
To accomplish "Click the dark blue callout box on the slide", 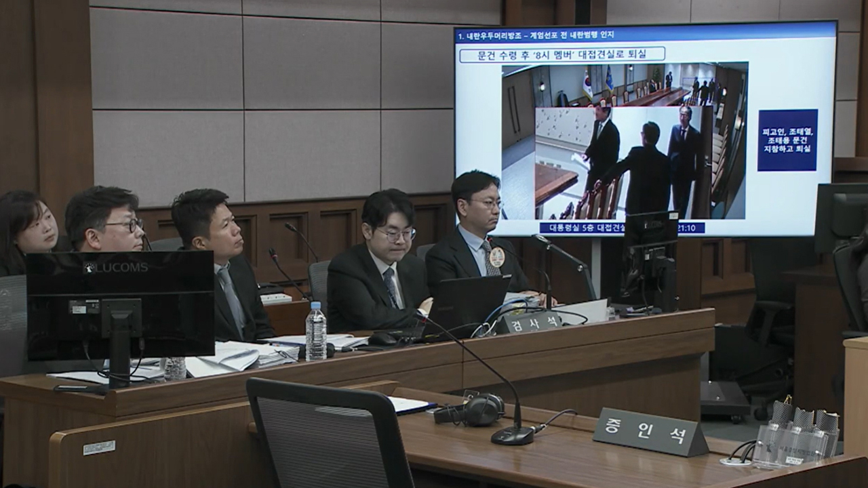I will [x=787, y=140].
